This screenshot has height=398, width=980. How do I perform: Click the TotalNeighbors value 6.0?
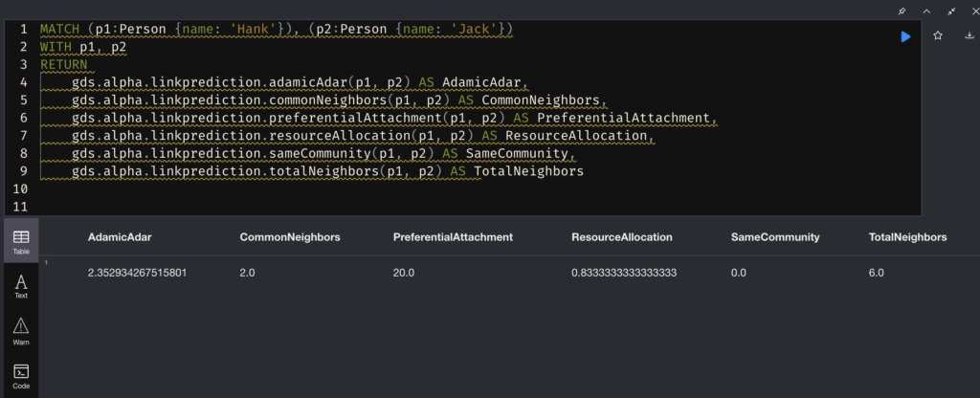[x=876, y=273]
